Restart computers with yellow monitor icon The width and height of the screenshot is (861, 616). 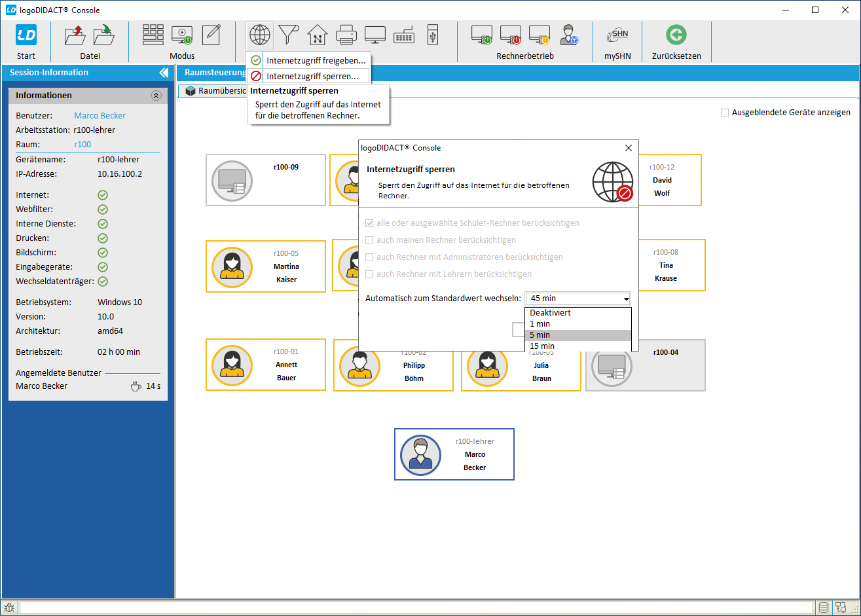pos(540,34)
